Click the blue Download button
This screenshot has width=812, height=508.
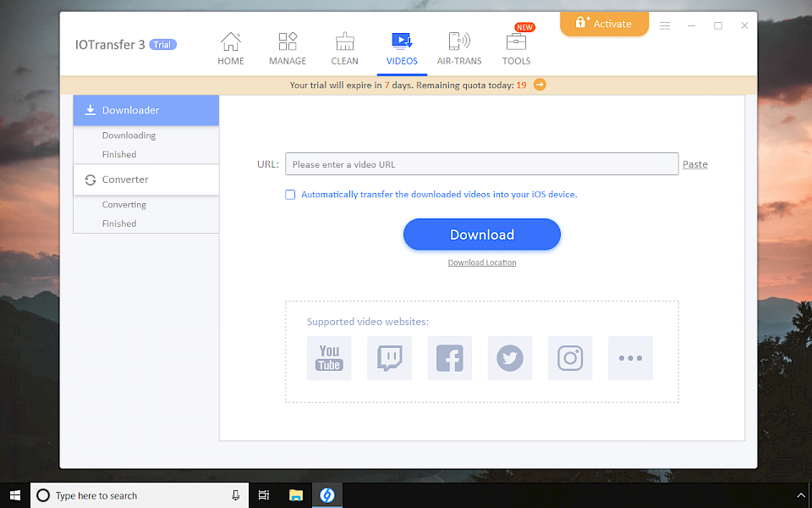click(x=481, y=235)
